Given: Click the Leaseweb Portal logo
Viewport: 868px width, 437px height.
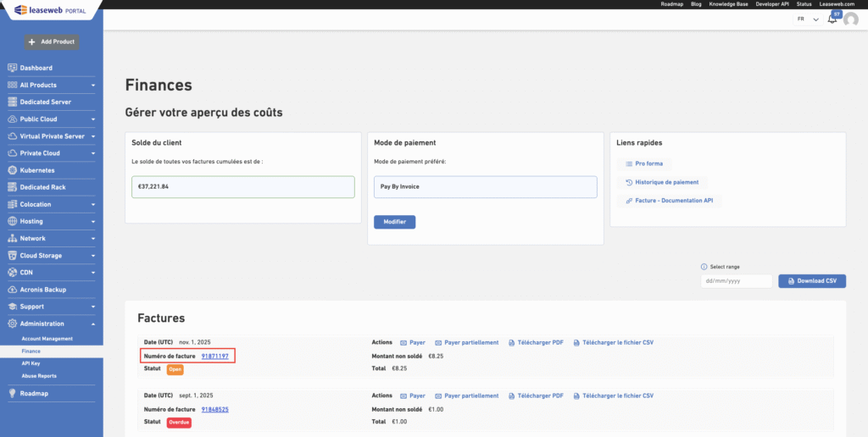Looking at the screenshot, I should [50, 9].
